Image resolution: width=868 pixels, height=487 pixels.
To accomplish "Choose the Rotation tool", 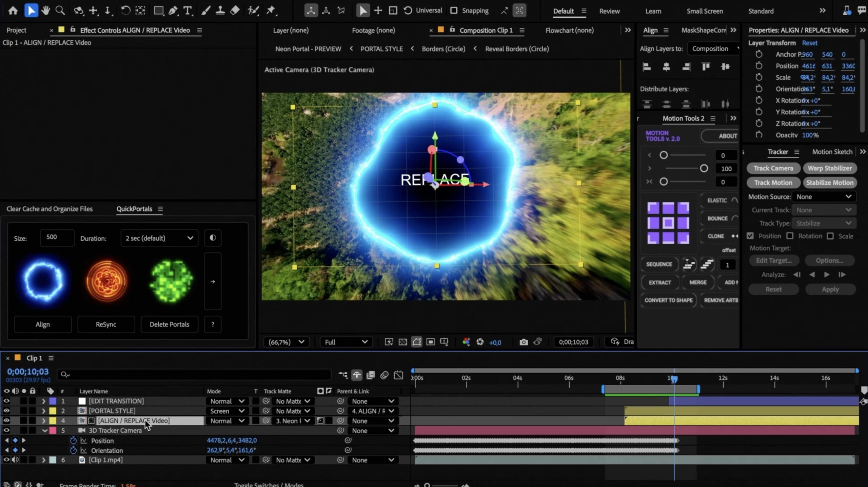I will [125, 11].
